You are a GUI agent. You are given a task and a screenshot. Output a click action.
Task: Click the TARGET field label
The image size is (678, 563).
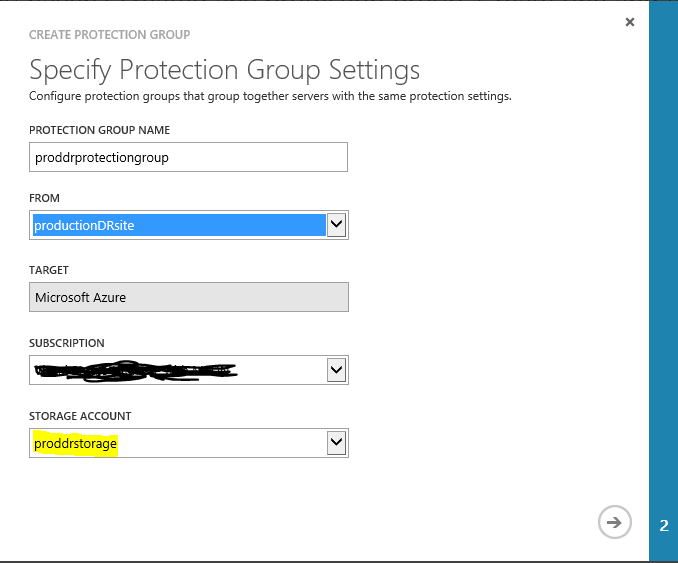pyautogui.click(x=49, y=270)
